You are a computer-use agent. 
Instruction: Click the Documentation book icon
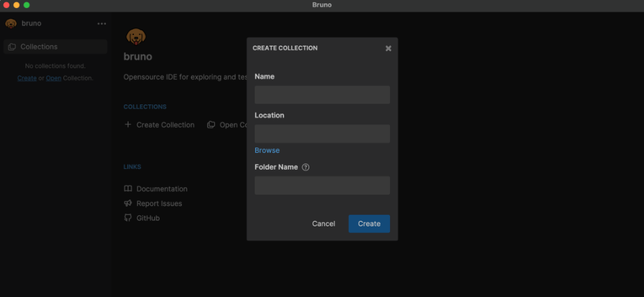pyautogui.click(x=128, y=189)
